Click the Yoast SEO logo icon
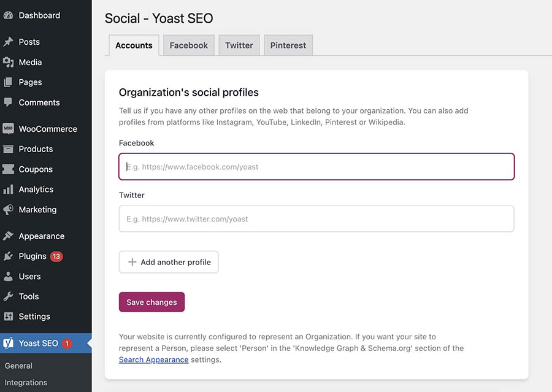 (x=9, y=344)
